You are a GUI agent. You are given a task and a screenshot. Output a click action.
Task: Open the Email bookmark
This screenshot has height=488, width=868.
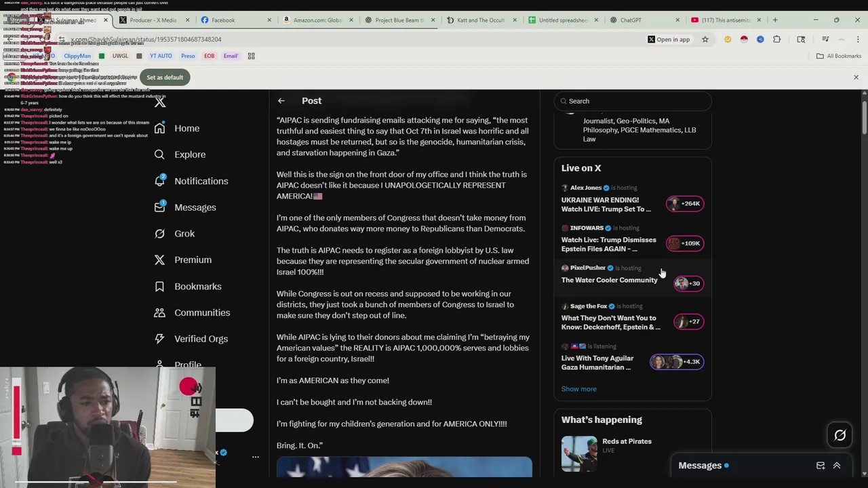pos(231,56)
